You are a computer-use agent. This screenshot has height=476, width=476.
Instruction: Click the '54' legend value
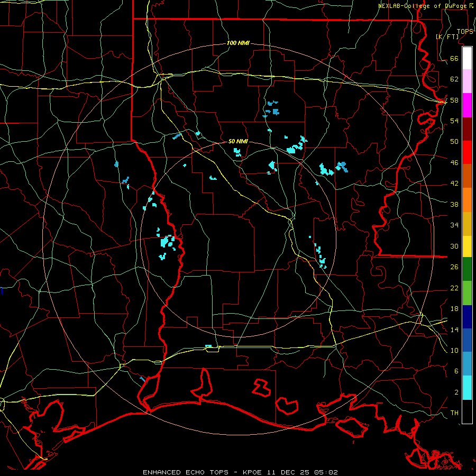454,121
